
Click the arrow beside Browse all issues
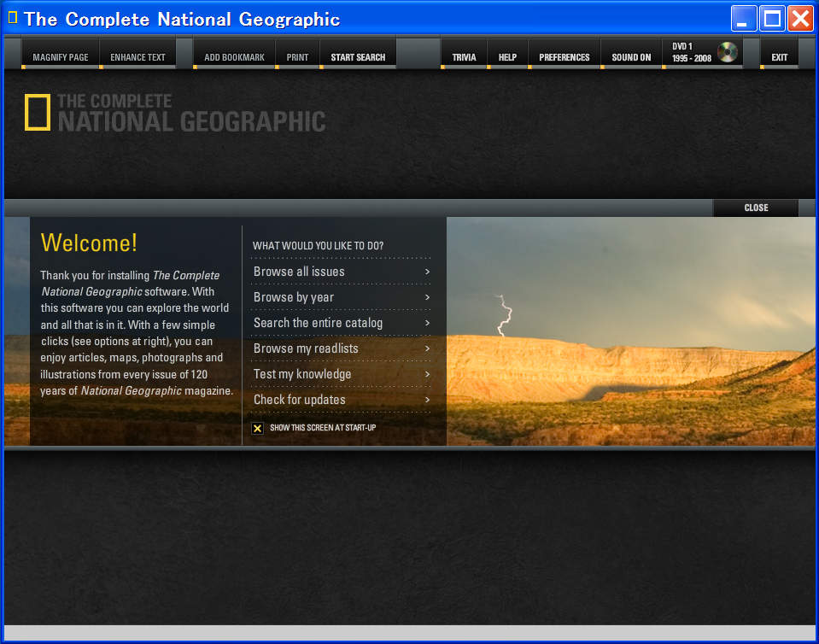pos(427,272)
